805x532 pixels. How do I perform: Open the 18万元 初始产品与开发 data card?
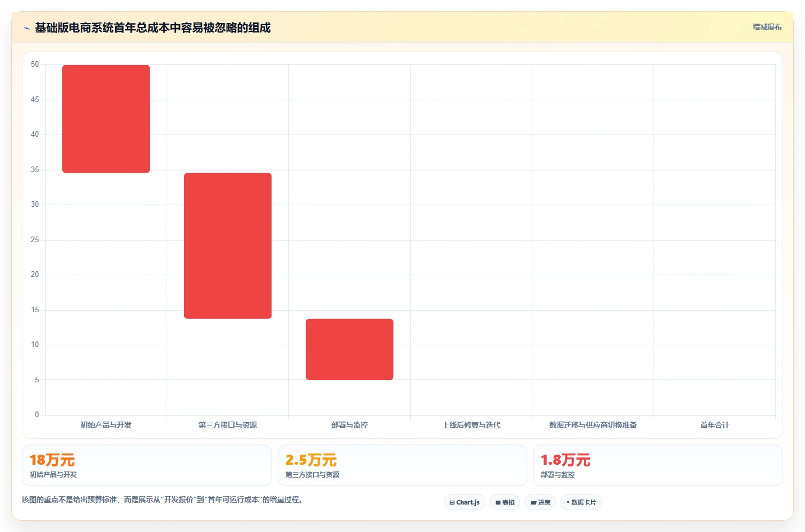point(147,465)
